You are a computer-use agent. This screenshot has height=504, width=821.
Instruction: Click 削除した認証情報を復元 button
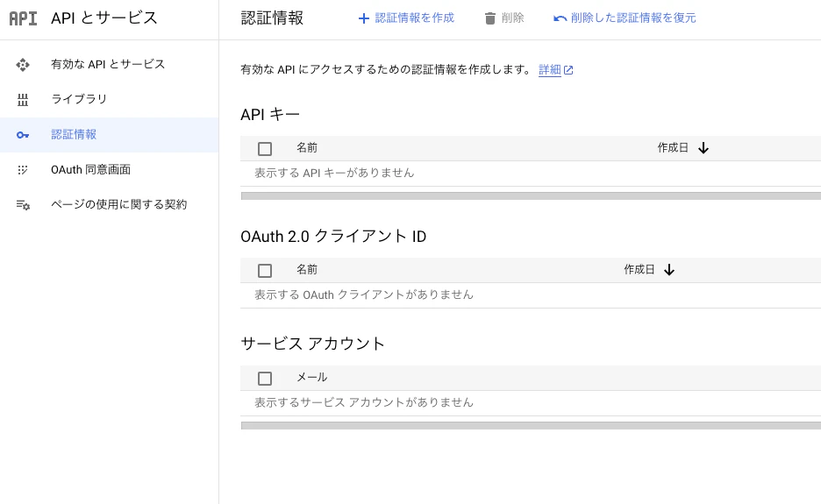pyautogui.click(x=625, y=18)
